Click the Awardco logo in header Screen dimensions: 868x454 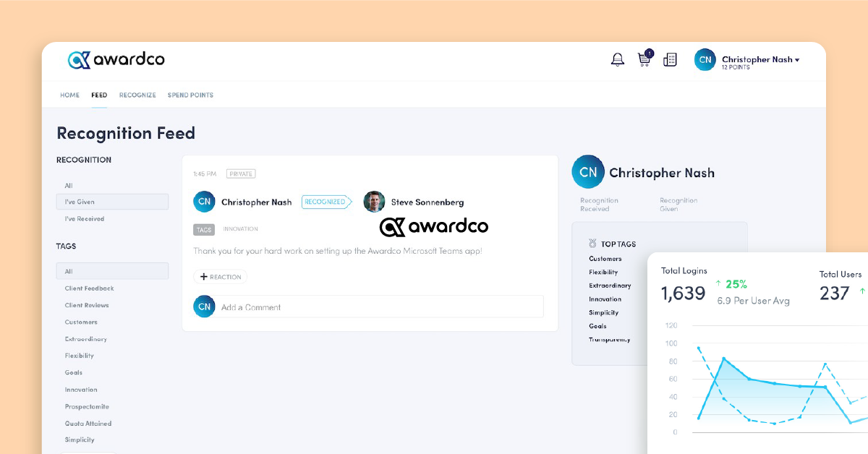tap(116, 59)
